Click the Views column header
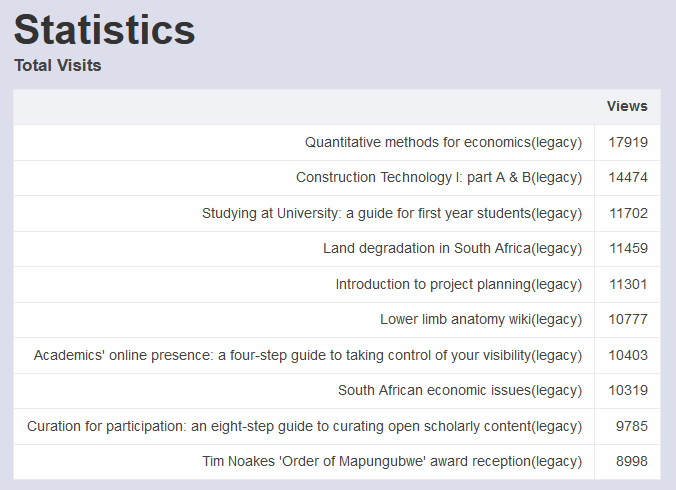This screenshot has height=490, width=676. coord(627,106)
